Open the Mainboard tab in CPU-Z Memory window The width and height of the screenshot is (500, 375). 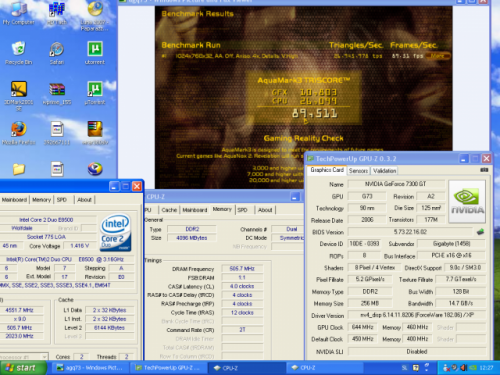pyautogui.click(x=195, y=210)
